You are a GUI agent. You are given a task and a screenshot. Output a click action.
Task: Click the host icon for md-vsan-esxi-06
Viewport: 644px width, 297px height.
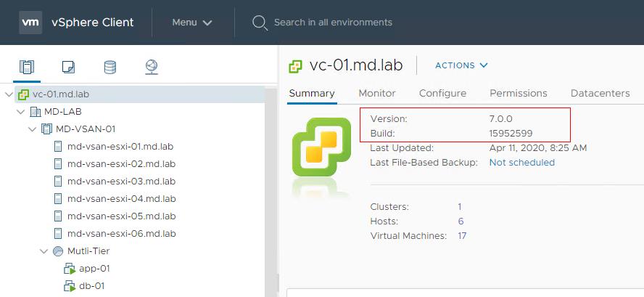point(58,234)
